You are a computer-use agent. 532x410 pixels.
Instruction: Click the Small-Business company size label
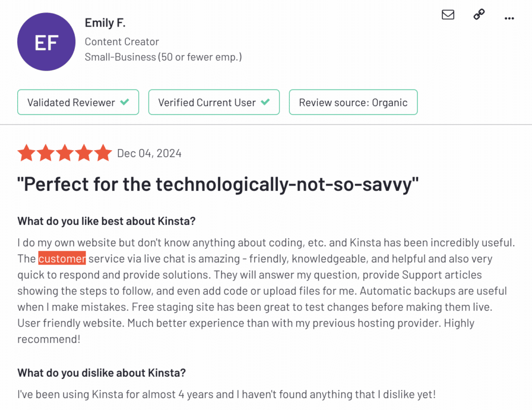163,57
